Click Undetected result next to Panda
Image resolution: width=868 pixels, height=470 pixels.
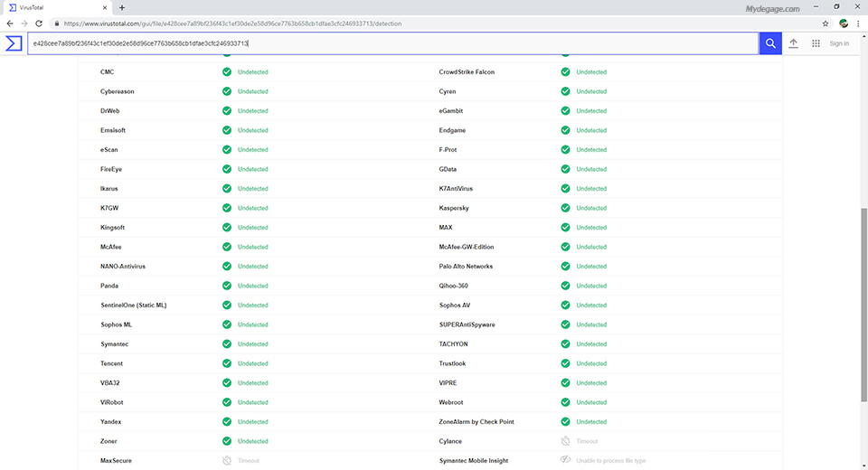click(253, 286)
